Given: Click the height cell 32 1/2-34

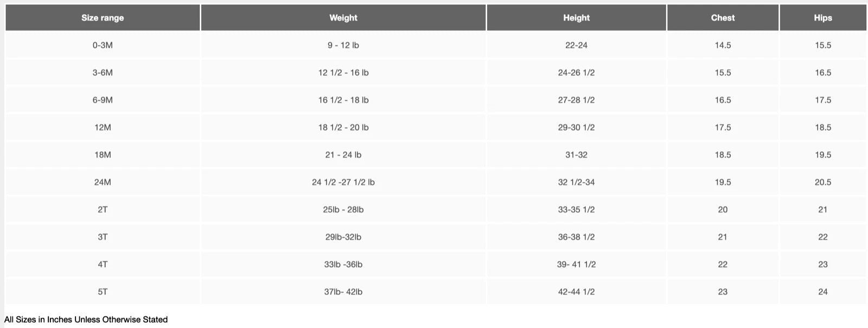Looking at the screenshot, I should tap(576, 182).
